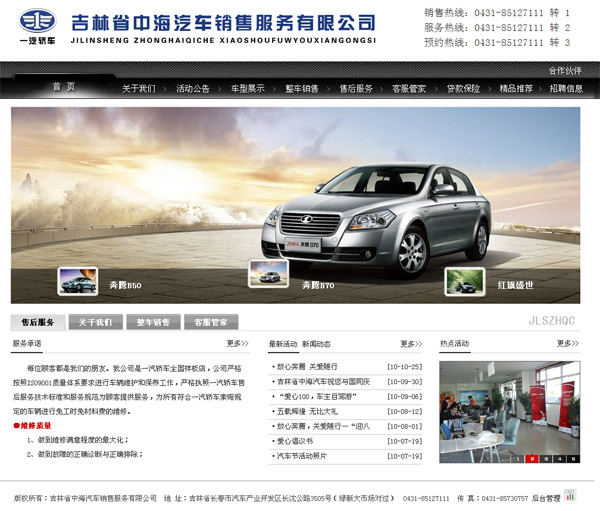
Task: Open 售后服务 in the top navigation bar
Action: click(x=356, y=88)
